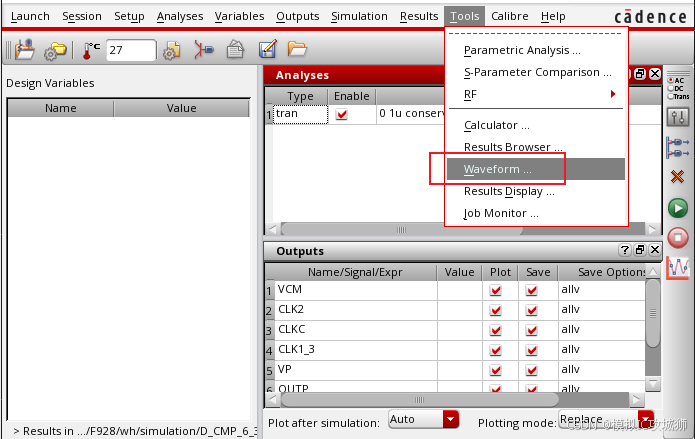Image resolution: width=695 pixels, height=439 pixels.
Task: Open the choose analyses sliders icon
Action: (x=678, y=117)
